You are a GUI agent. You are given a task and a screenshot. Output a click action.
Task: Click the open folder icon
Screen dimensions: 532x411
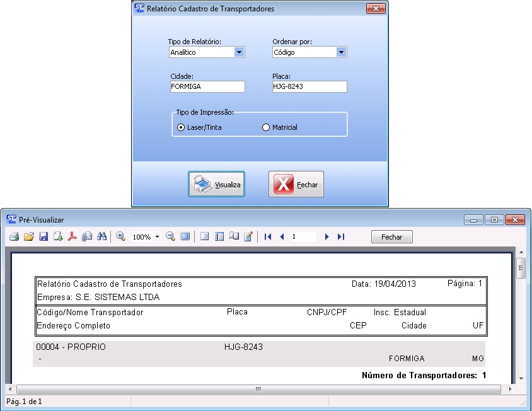coord(28,237)
